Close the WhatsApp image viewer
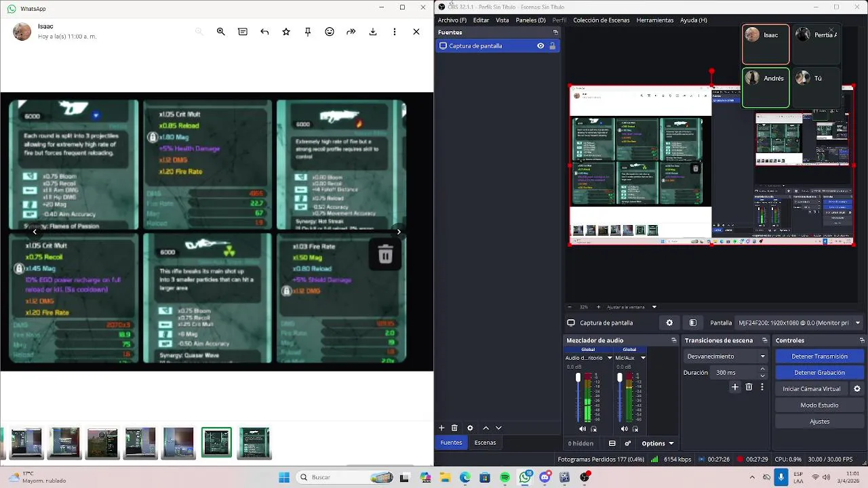 coord(416,32)
